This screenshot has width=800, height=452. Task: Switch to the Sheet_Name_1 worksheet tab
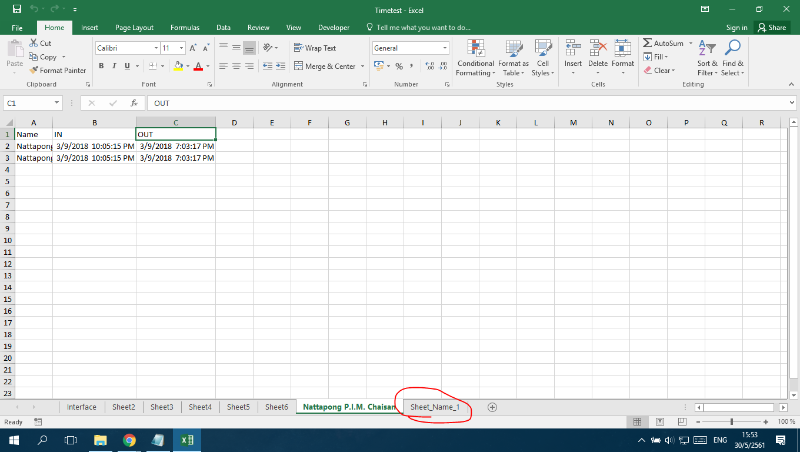pyautogui.click(x=434, y=407)
